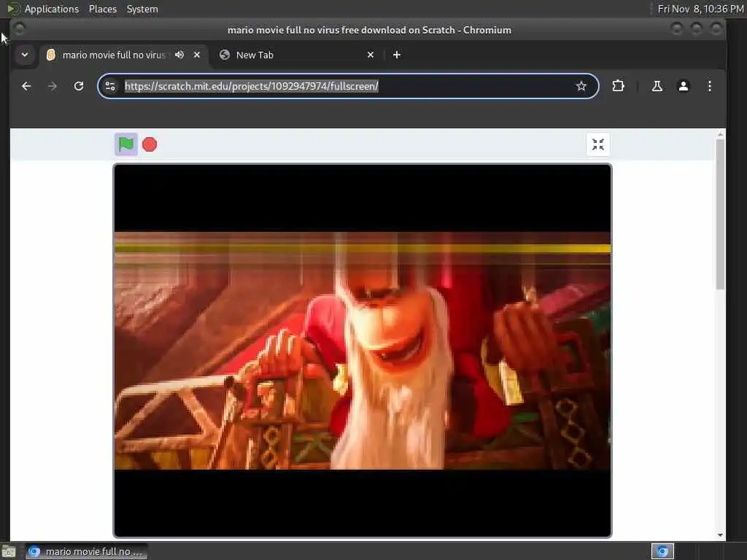Screen dimensions: 747x560
Task: Open the Applications menu
Action: 52,9
